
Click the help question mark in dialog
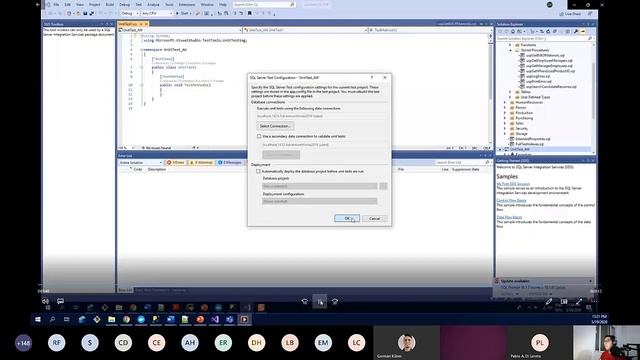tap(371, 77)
